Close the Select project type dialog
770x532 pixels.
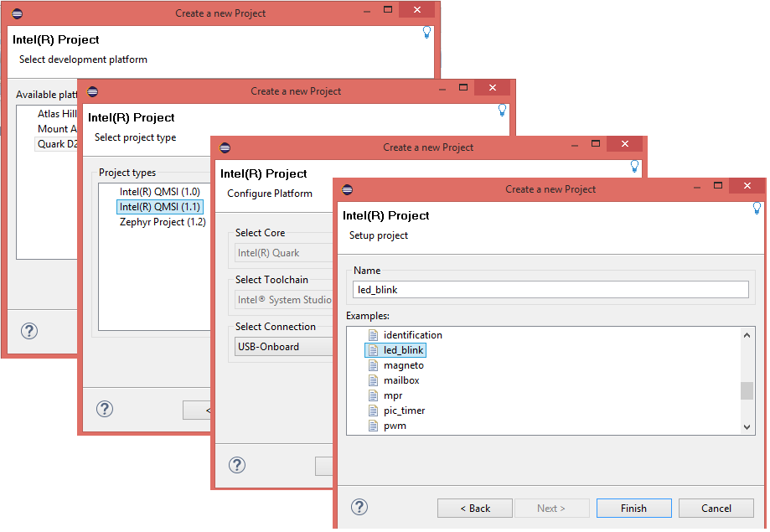[493, 87]
